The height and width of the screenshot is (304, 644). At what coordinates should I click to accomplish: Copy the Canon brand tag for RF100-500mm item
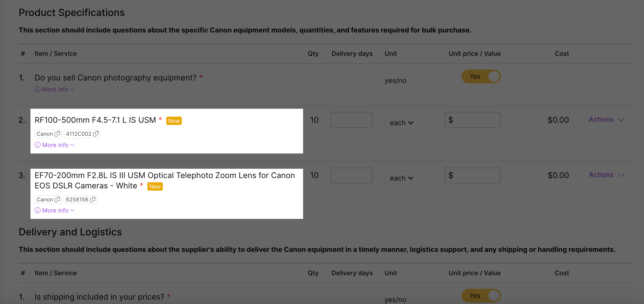[57, 134]
